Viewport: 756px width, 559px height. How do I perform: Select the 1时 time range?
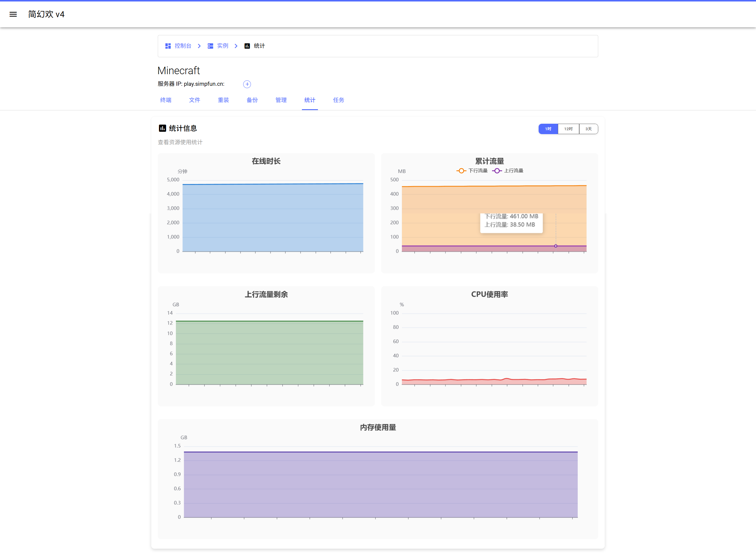pos(548,129)
